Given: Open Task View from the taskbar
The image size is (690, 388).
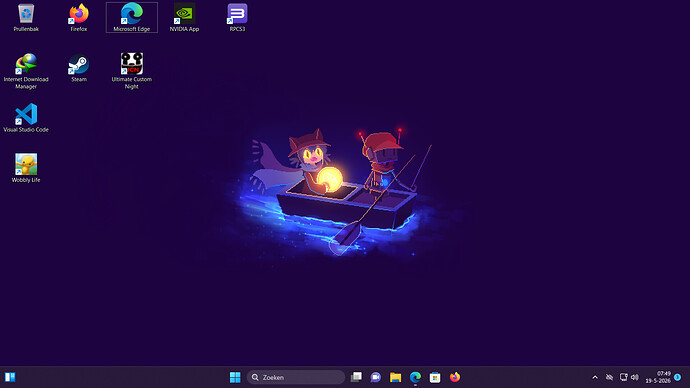Looking at the screenshot, I should [x=356, y=377].
